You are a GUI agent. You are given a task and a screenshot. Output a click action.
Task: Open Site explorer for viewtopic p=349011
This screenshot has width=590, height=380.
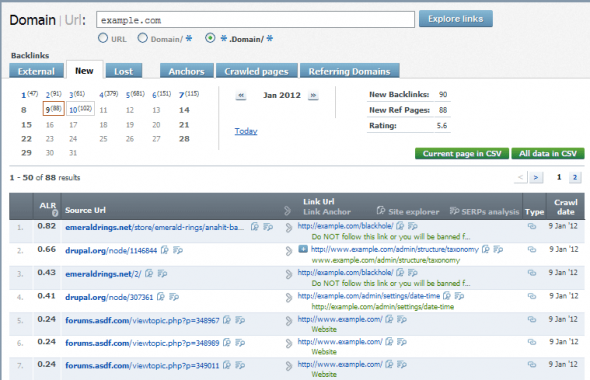click(x=227, y=365)
